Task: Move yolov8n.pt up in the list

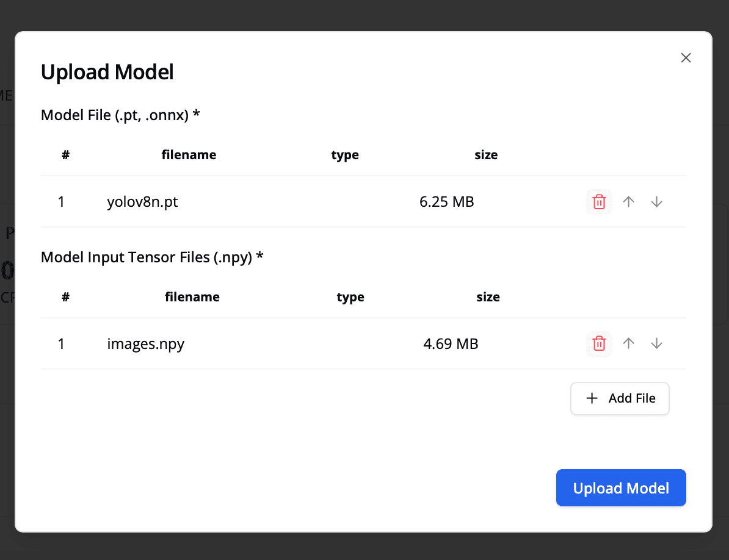Action: [x=628, y=201]
